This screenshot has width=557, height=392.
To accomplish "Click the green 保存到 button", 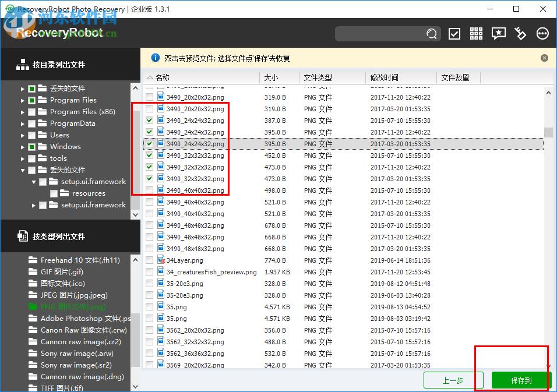I will [x=520, y=379].
